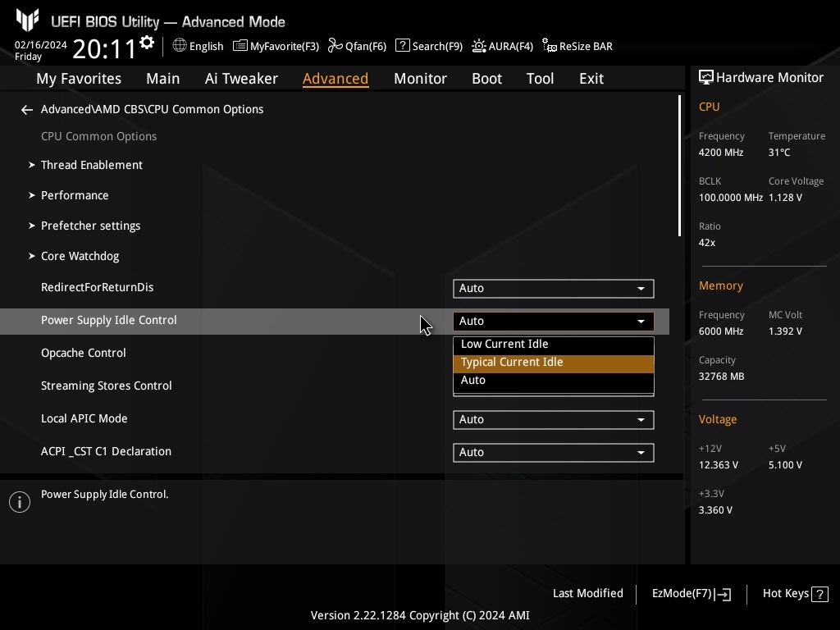The width and height of the screenshot is (840, 630).
Task: Click the Capacity 32768 MB value
Action: pos(721,377)
